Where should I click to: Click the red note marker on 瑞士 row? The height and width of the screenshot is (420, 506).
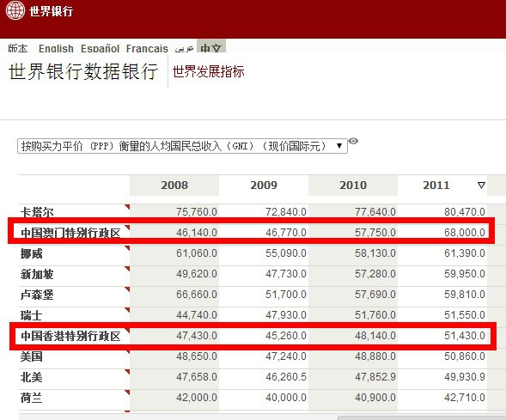pyautogui.click(x=127, y=310)
